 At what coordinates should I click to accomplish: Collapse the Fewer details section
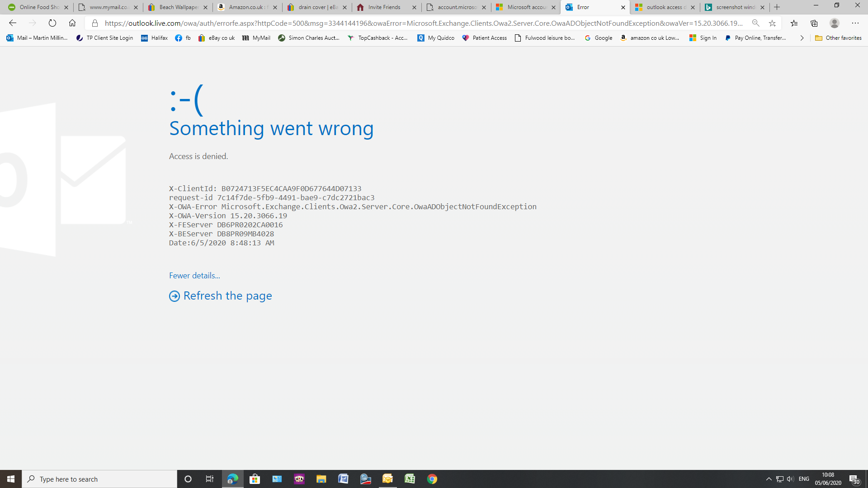coord(194,275)
